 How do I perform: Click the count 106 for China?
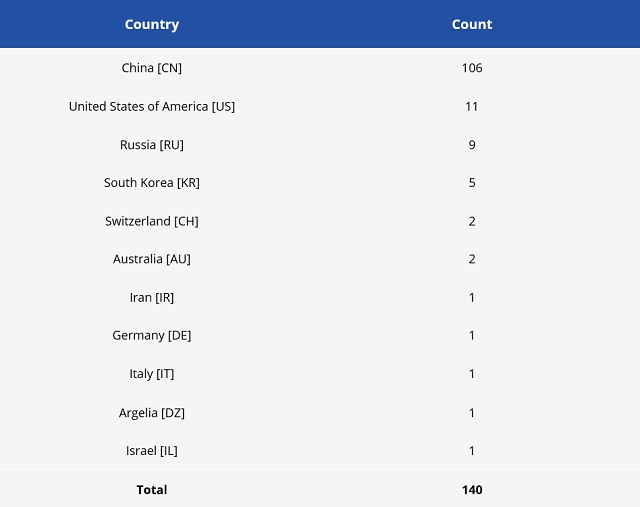click(472, 68)
